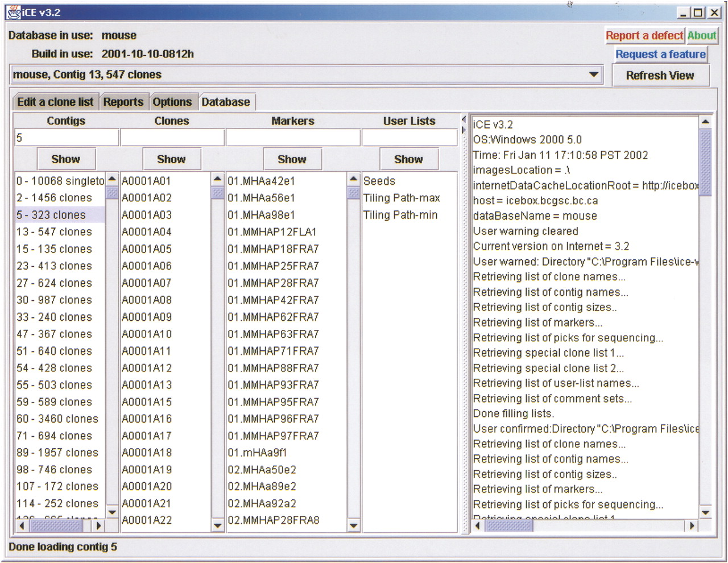728x563 pixels.
Task: Click Show button under Clones
Action: tap(171, 159)
